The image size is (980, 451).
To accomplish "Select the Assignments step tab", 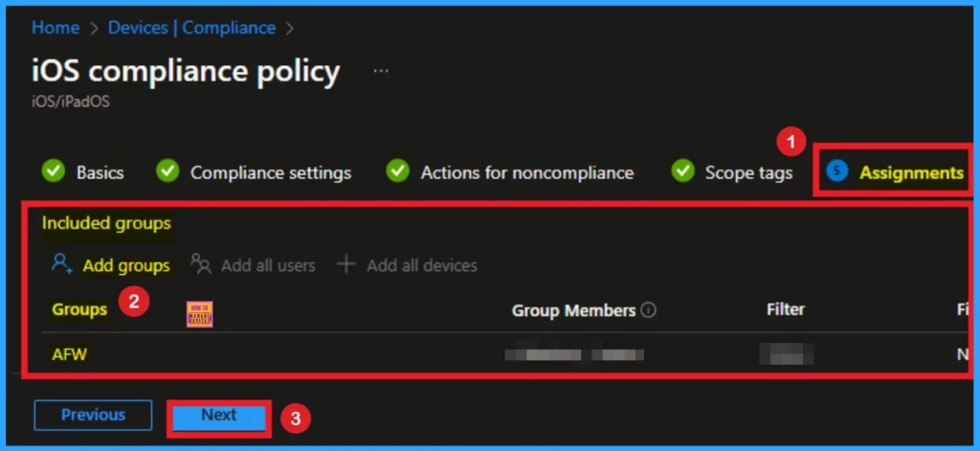I will [x=911, y=172].
